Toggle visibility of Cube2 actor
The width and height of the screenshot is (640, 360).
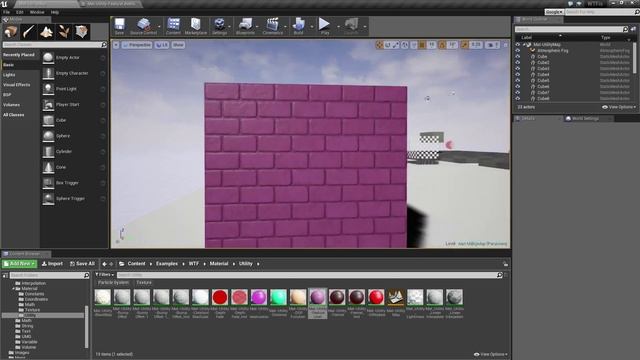click(518, 62)
